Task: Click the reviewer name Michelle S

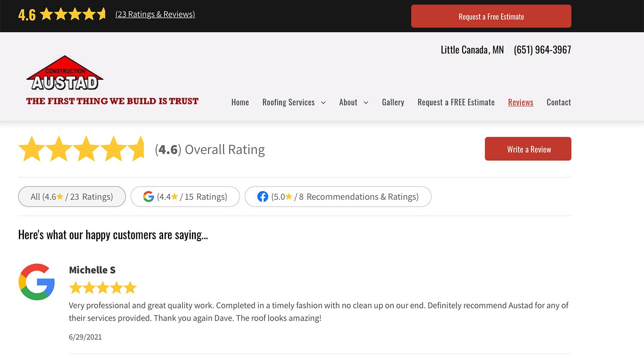Action: [92, 270]
